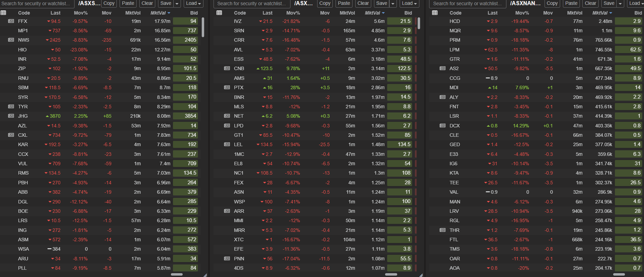Click vertical scrollbar thumb in left watchlist
This screenshot has height=277, width=644.
[x=203, y=27]
